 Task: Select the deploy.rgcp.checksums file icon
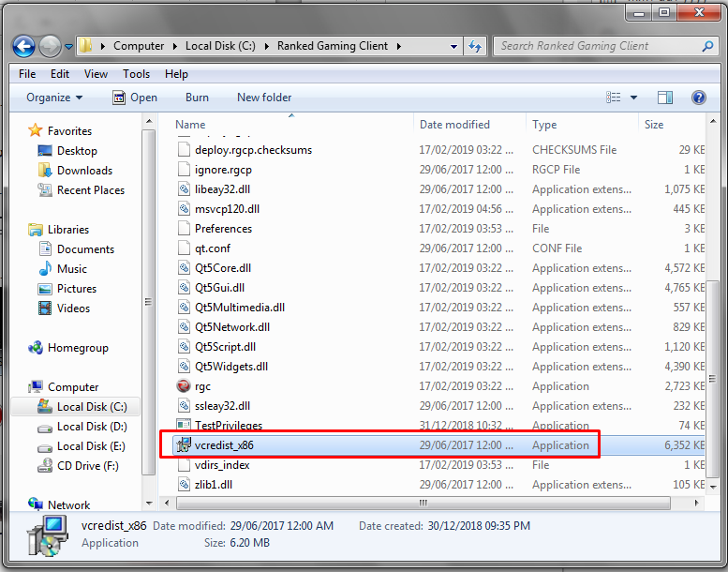click(184, 150)
